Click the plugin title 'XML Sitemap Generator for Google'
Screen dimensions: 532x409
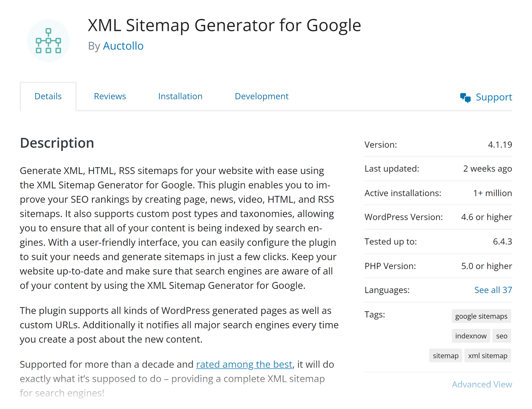pyautogui.click(x=224, y=25)
